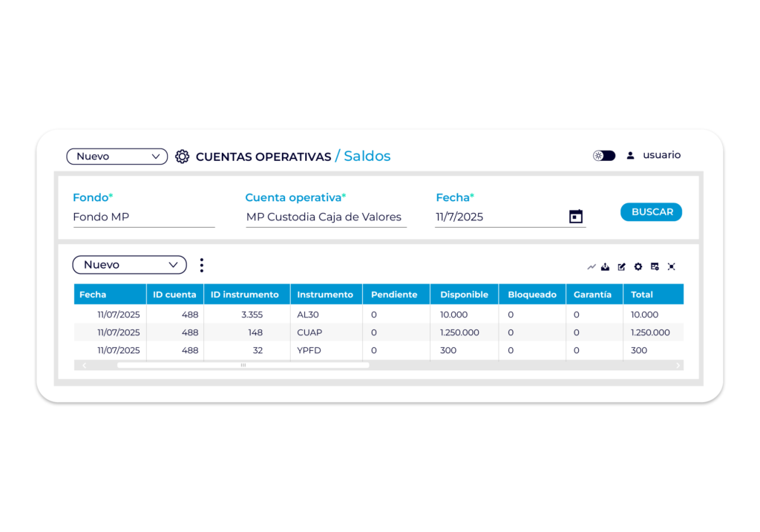The height and width of the screenshot is (532, 760).
Task: Click the BUSCAR button
Action: (651, 211)
